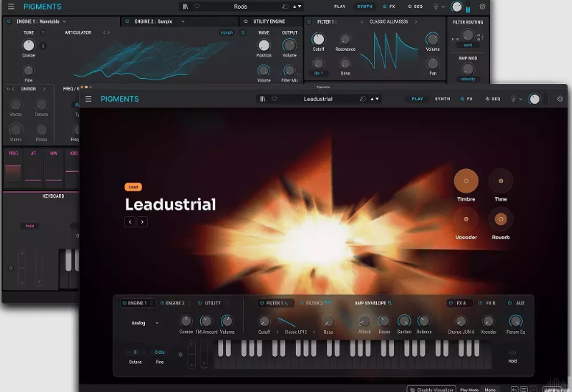The height and width of the screenshot is (392, 572).
Task: Click the sum label under Filter Routing
Action: click(467, 45)
